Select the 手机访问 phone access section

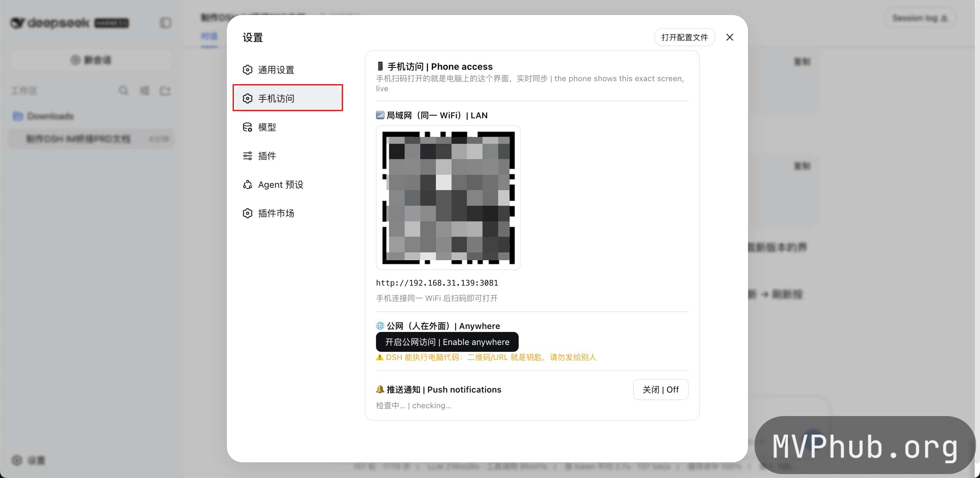(x=288, y=98)
